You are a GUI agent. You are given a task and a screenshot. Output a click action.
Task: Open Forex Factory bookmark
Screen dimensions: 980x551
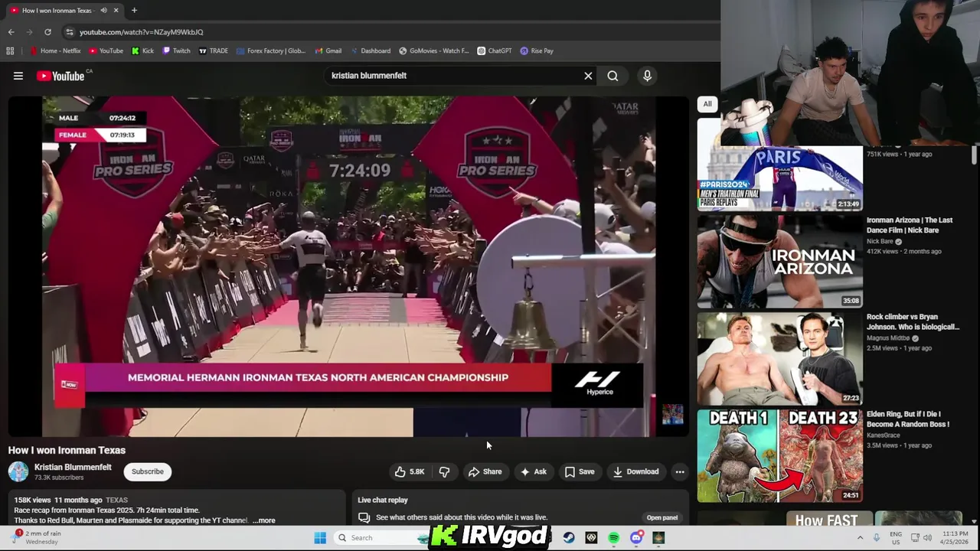tap(271, 51)
